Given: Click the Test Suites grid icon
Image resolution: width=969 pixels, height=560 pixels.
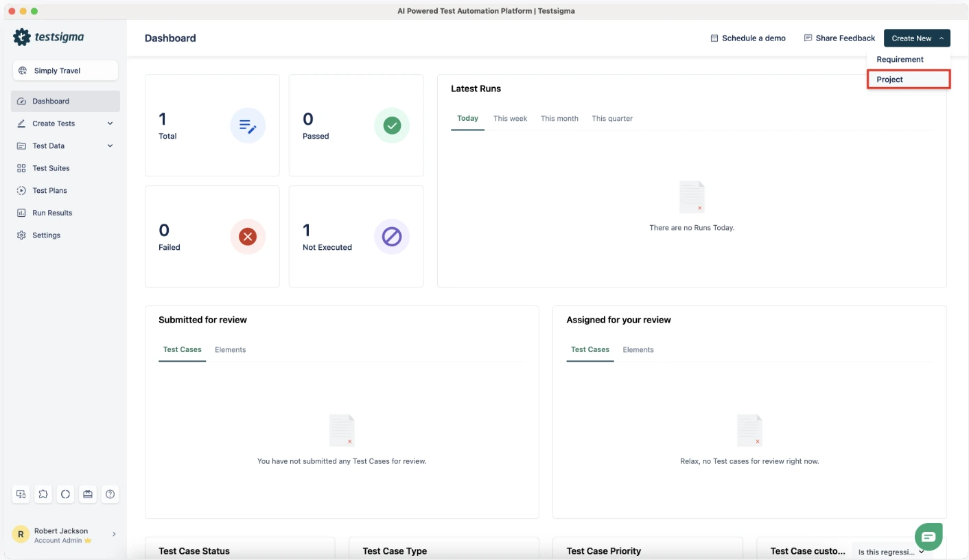Looking at the screenshot, I should 21,168.
